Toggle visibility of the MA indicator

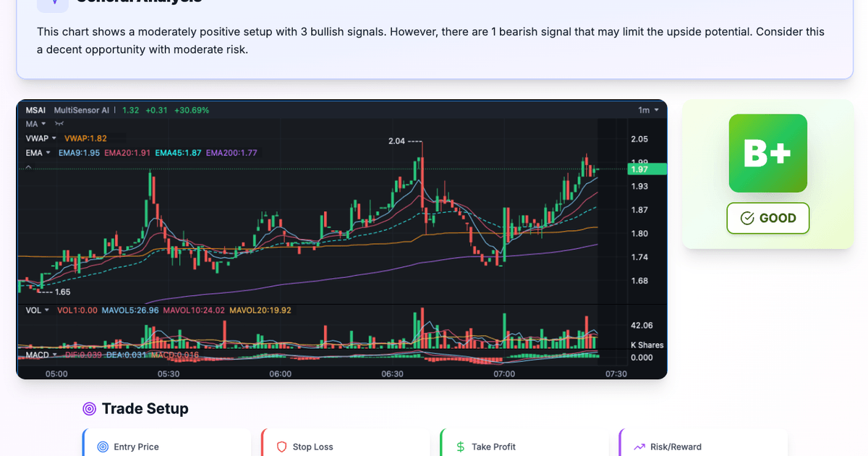(x=59, y=124)
